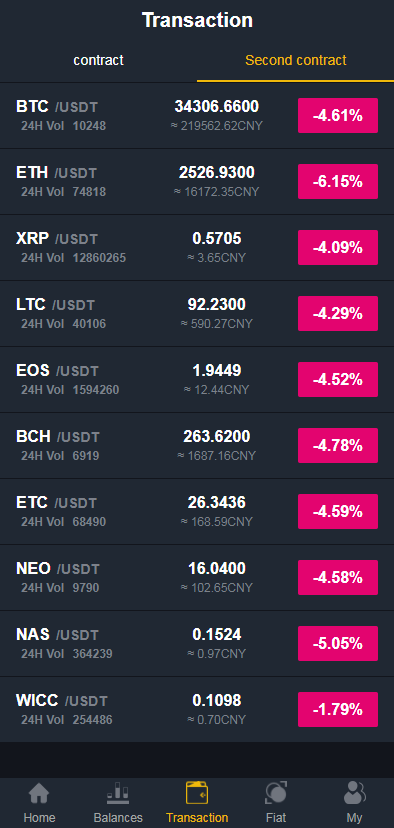This screenshot has height=828, width=394.
Task: Select the ETC /USDT market row
Action: click(x=197, y=512)
